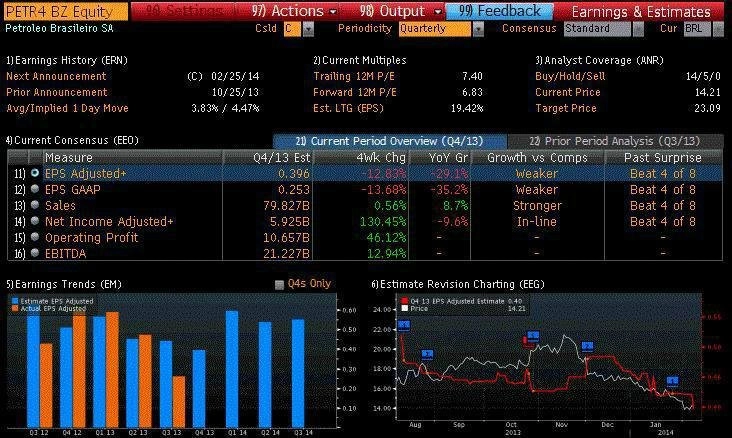This screenshot has height=438, width=732.
Task: Click the Measure column header
Action: pyautogui.click(x=133, y=157)
